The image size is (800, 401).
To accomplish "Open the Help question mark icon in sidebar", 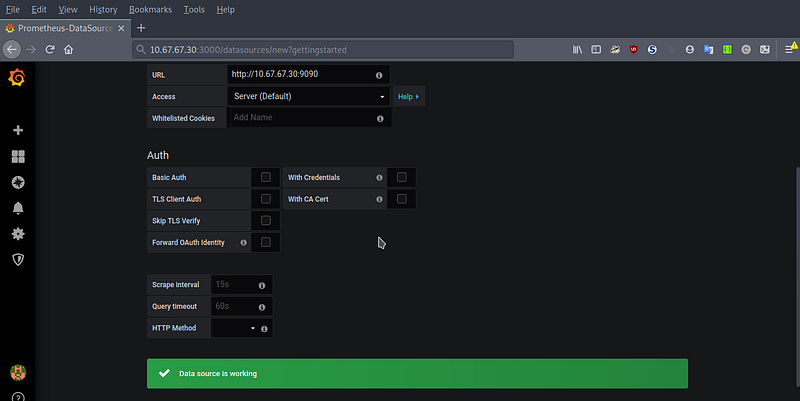I will [18, 396].
